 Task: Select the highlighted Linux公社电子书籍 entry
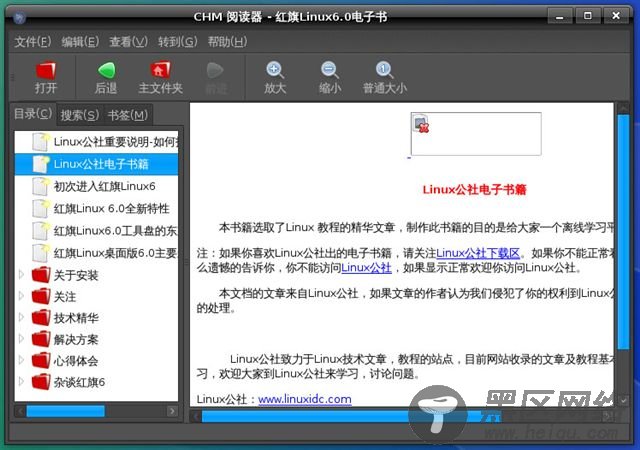[x=96, y=164]
